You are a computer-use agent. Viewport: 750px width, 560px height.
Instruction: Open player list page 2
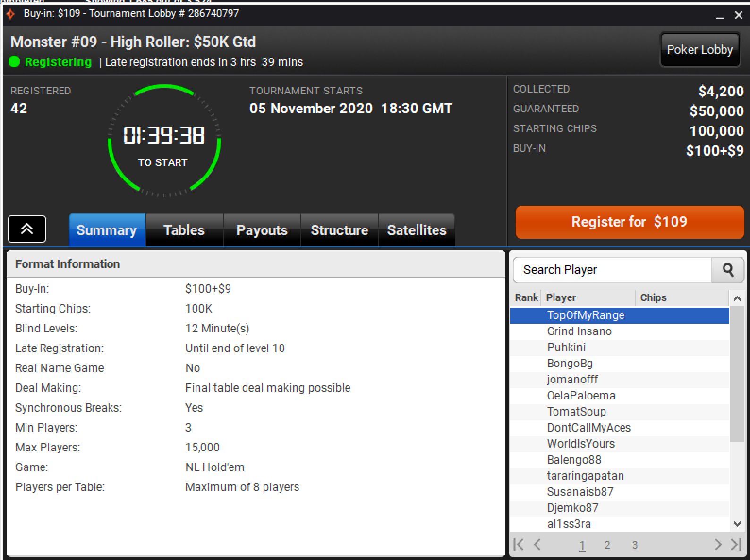point(607,545)
